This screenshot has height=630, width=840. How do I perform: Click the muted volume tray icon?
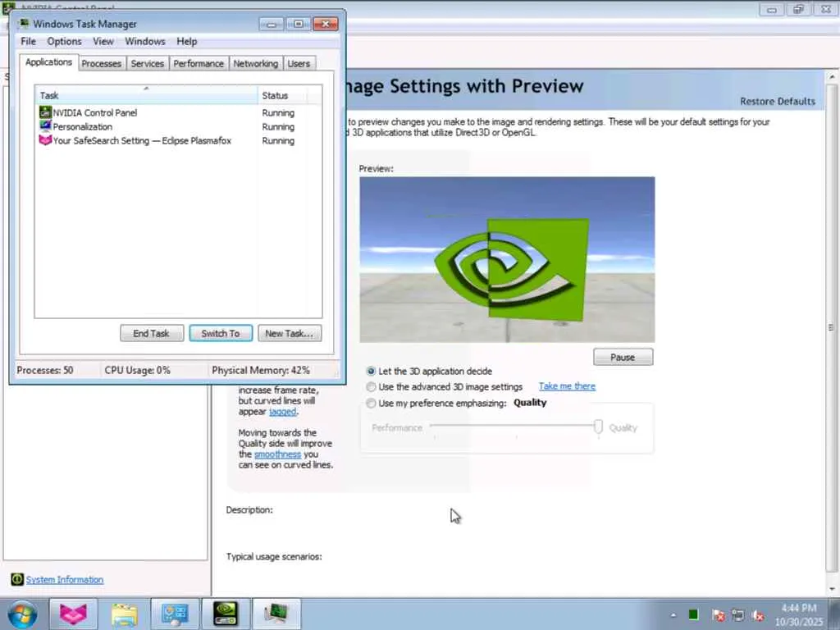click(757, 615)
